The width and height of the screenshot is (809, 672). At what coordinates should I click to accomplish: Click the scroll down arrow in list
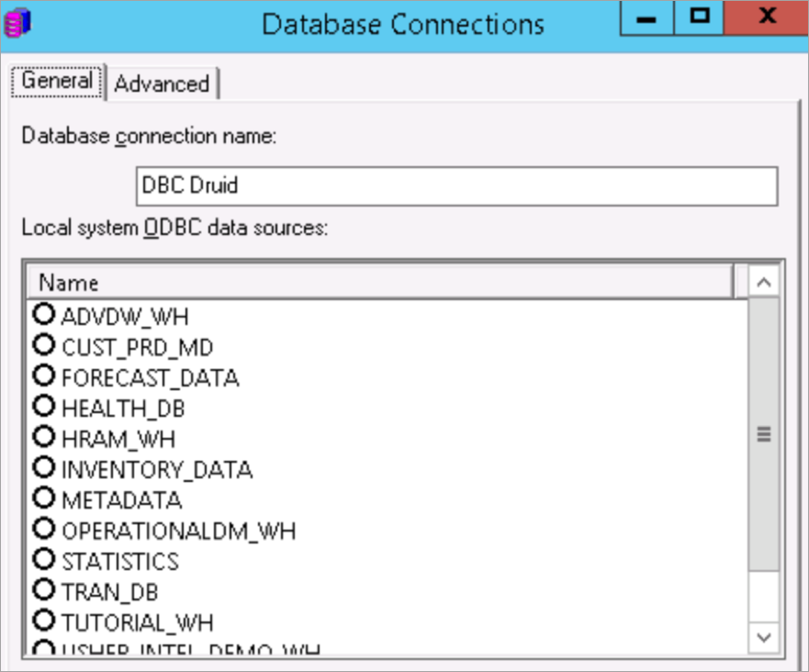click(763, 637)
